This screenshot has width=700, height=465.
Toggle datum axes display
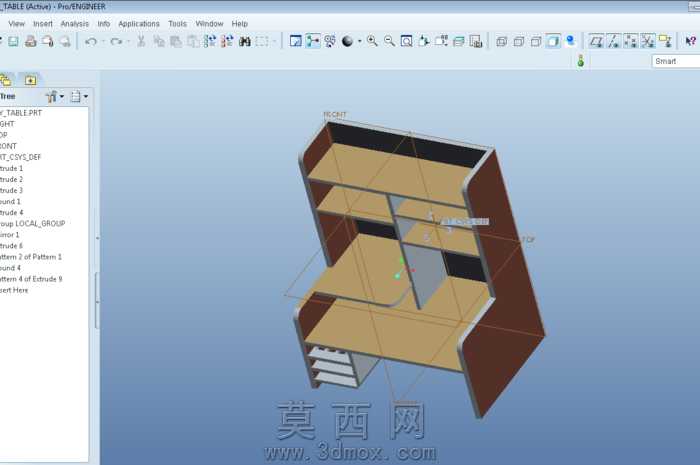pos(613,42)
